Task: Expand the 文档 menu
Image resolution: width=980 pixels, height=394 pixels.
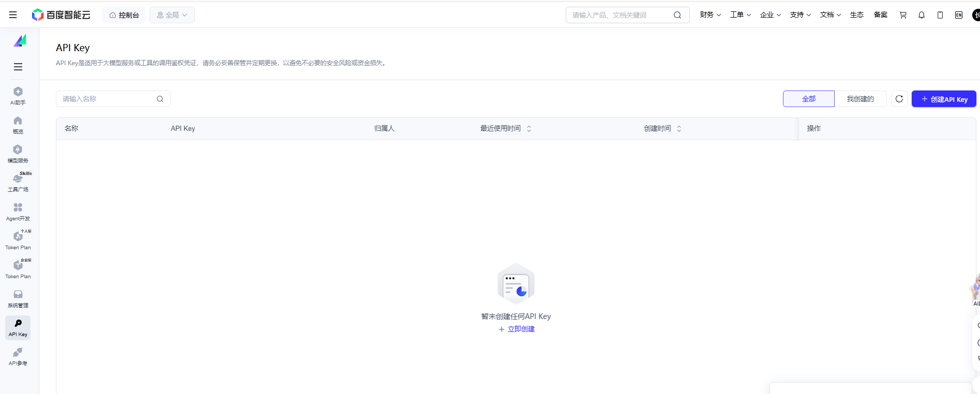Action: pyautogui.click(x=831, y=15)
